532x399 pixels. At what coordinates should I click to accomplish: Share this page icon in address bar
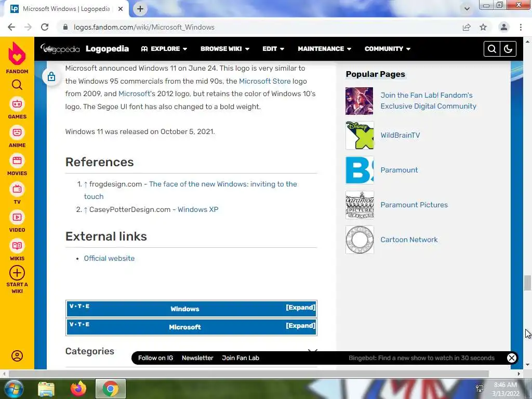pos(467,27)
